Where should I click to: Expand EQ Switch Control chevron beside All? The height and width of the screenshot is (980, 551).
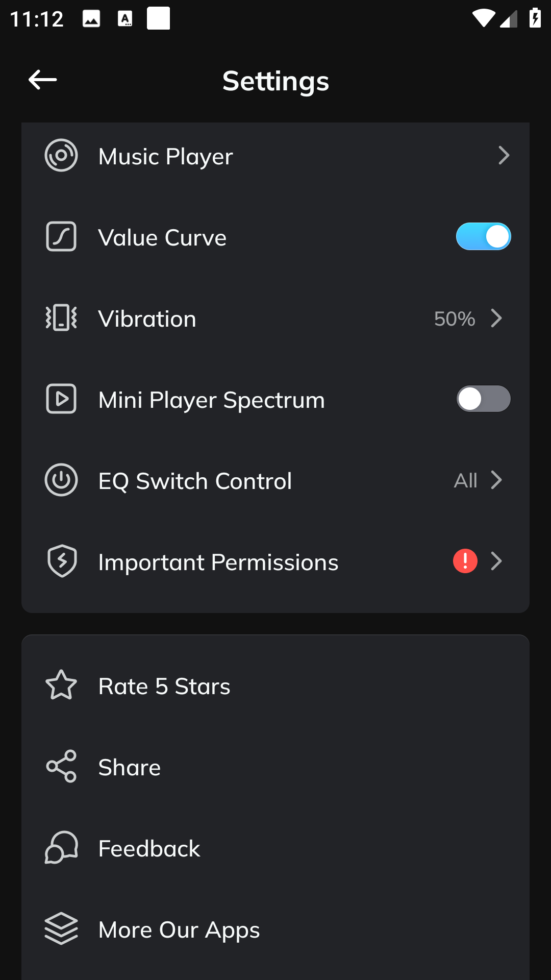(x=496, y=480)
